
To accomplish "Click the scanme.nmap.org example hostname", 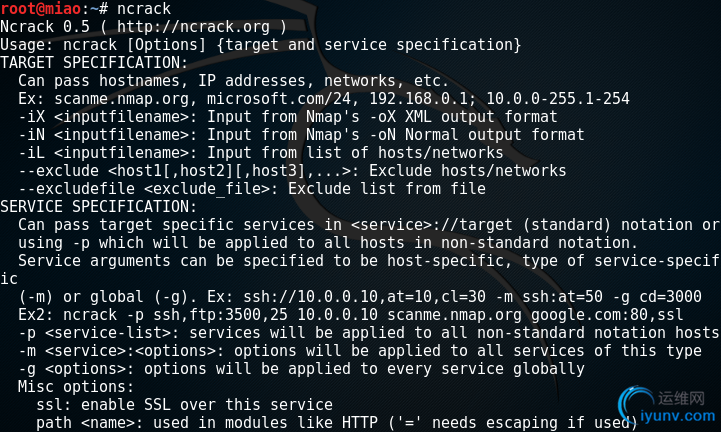I will (122, 98).
